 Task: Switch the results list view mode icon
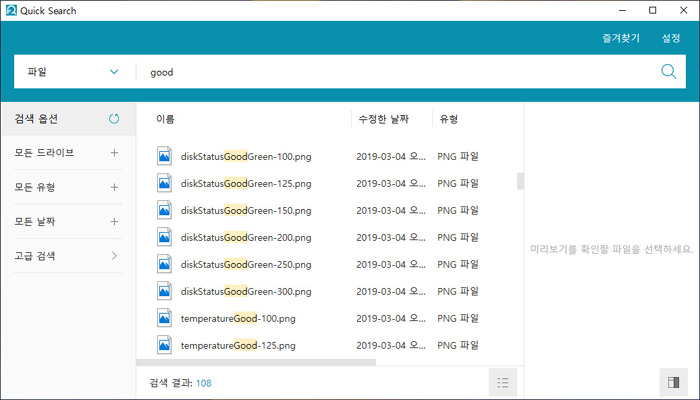point(503,381)
